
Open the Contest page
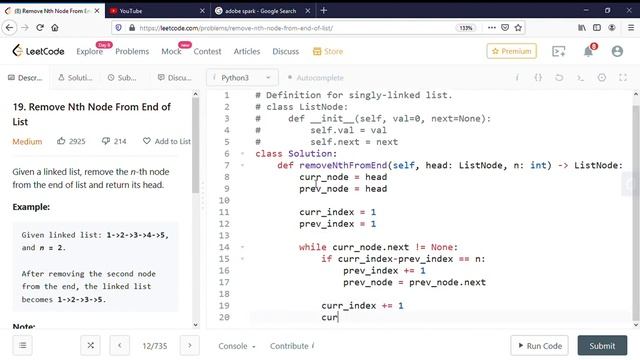click(207, 51)
